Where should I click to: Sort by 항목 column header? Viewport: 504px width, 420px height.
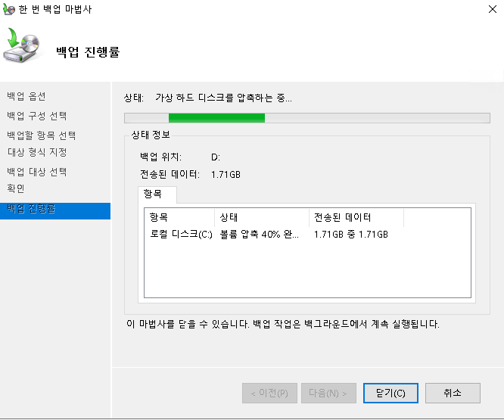(179, 218)
